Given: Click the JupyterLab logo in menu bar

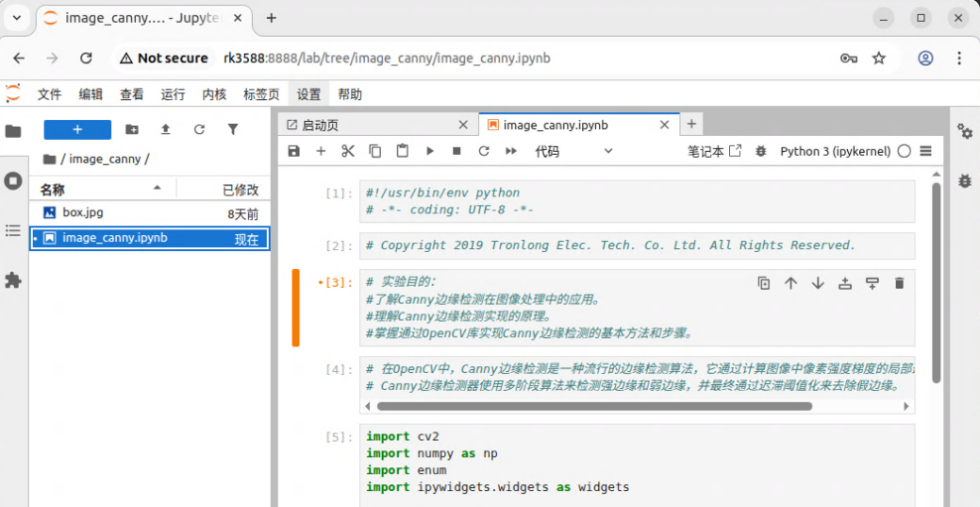Looking at the screenshot, I should (x=12, y=93).
